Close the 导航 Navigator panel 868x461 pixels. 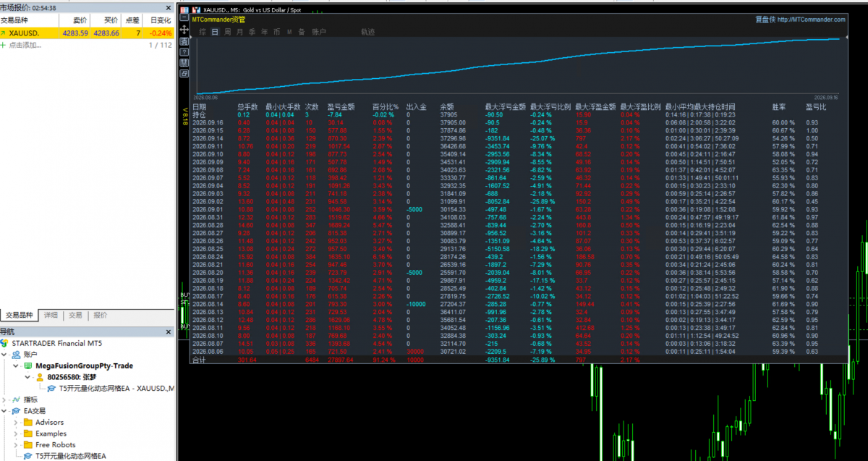169,331
